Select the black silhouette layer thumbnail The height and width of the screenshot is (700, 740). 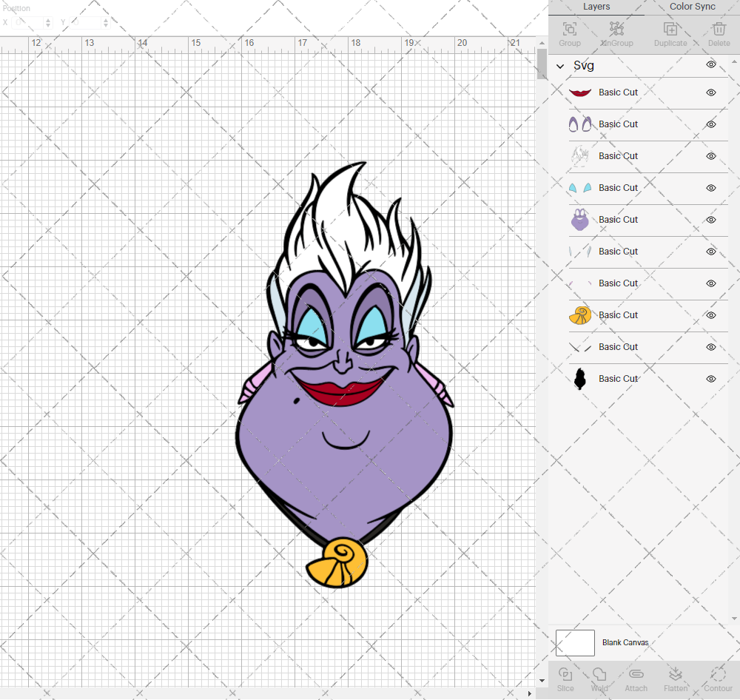pyautogui.click(x=580, y=379)
